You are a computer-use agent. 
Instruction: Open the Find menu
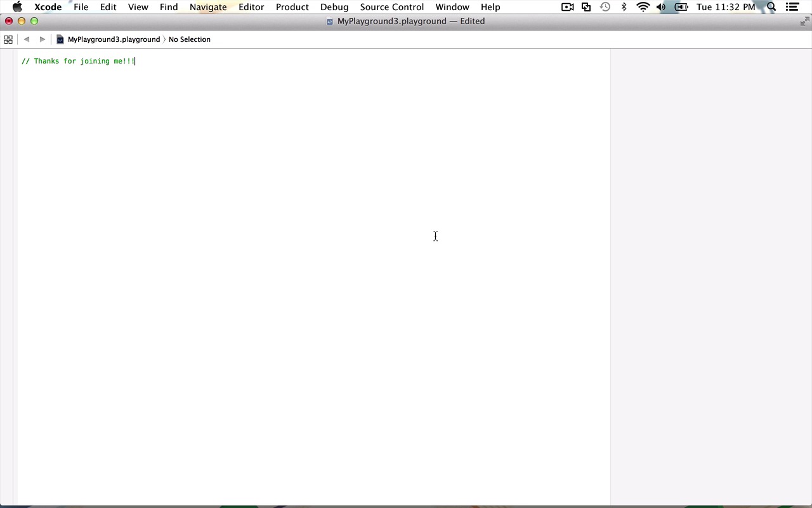tap(169, 7)
